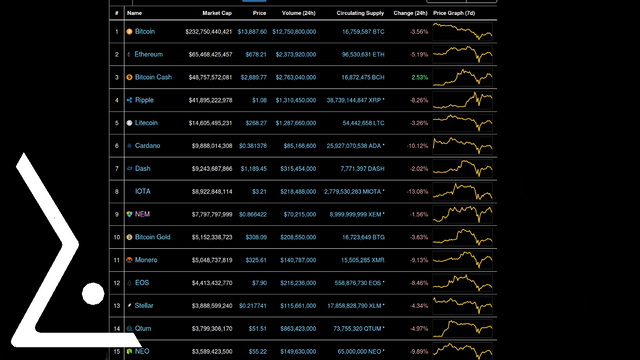Sort table by the # rank column
Image resolution: width=640 pixels, height=360 pixels.
coord(117,13)
